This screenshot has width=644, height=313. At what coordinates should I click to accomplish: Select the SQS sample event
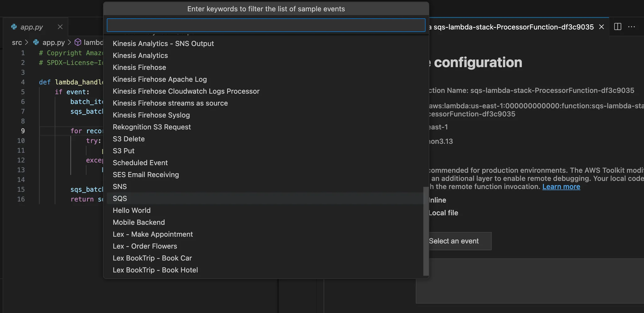120,198
